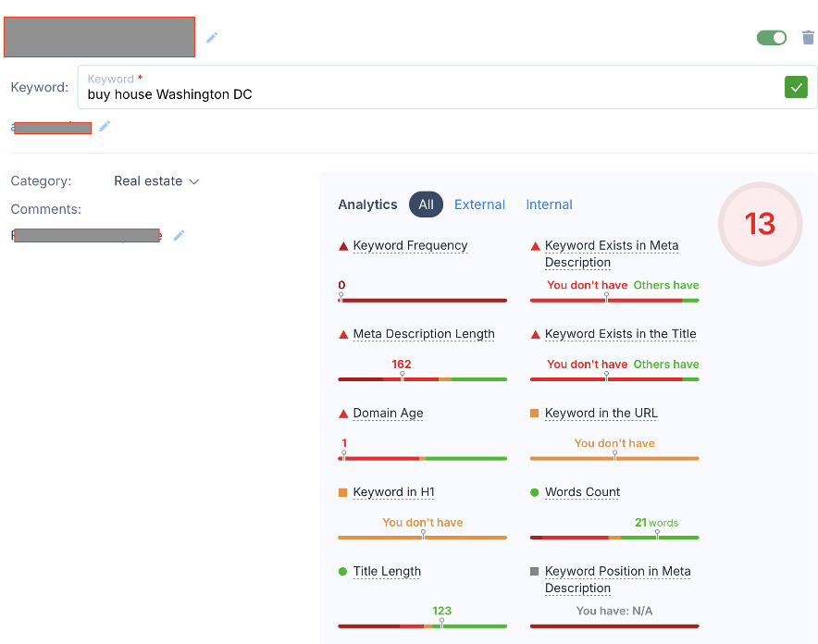Click the Meta Description Length bar marker

coord(403,377)
